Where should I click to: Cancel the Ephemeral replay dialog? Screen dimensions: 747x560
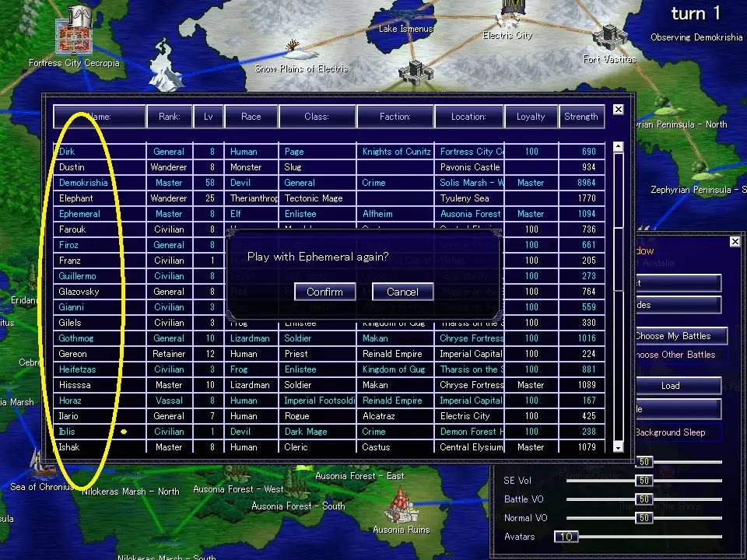(402, 292)
